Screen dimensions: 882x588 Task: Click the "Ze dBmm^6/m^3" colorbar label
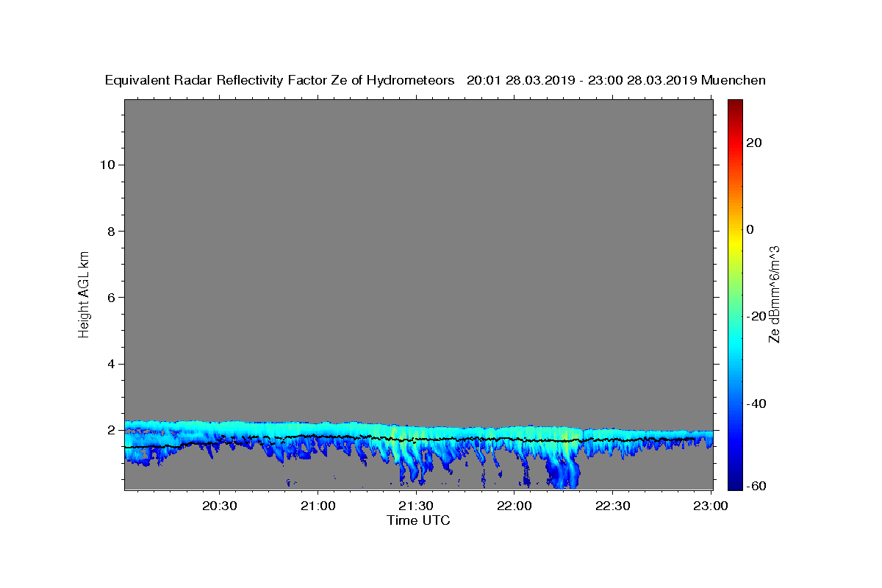[774, 294]
